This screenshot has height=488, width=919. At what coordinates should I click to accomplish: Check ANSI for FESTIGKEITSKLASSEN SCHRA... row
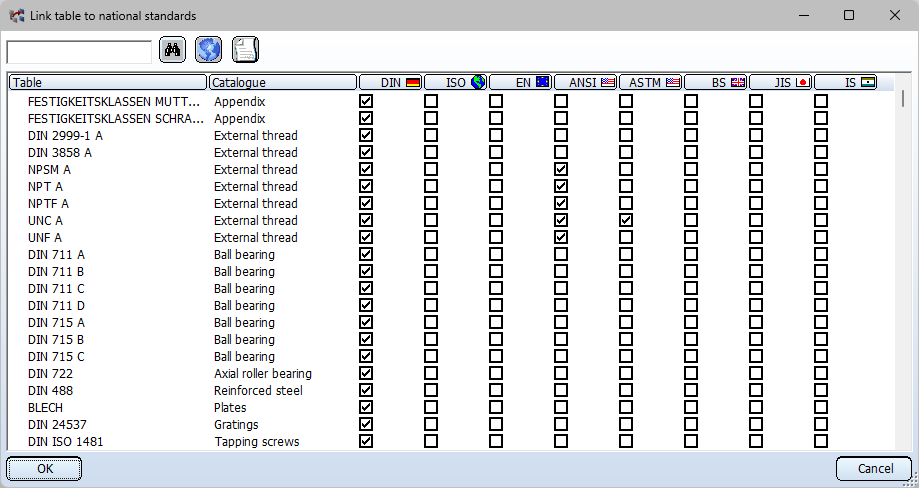(561, 118)
